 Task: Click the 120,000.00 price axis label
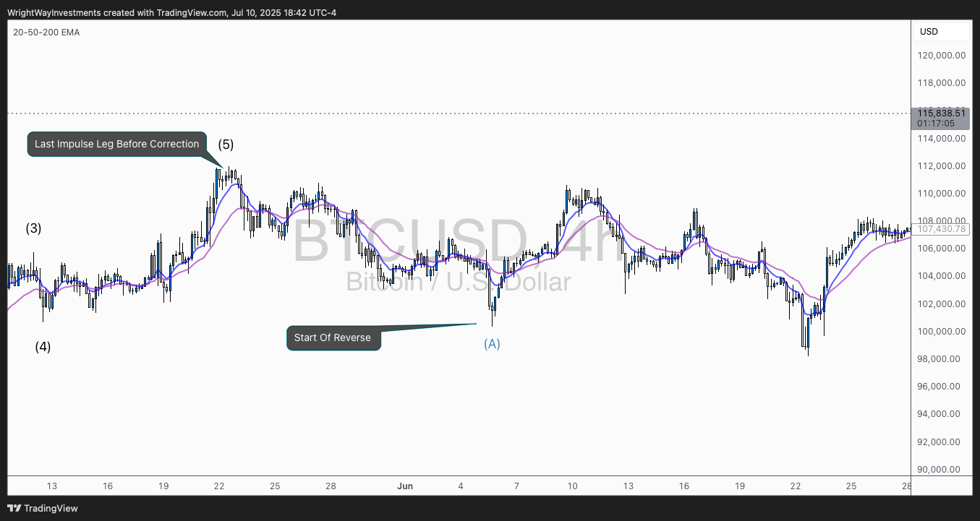coord(942,55)
